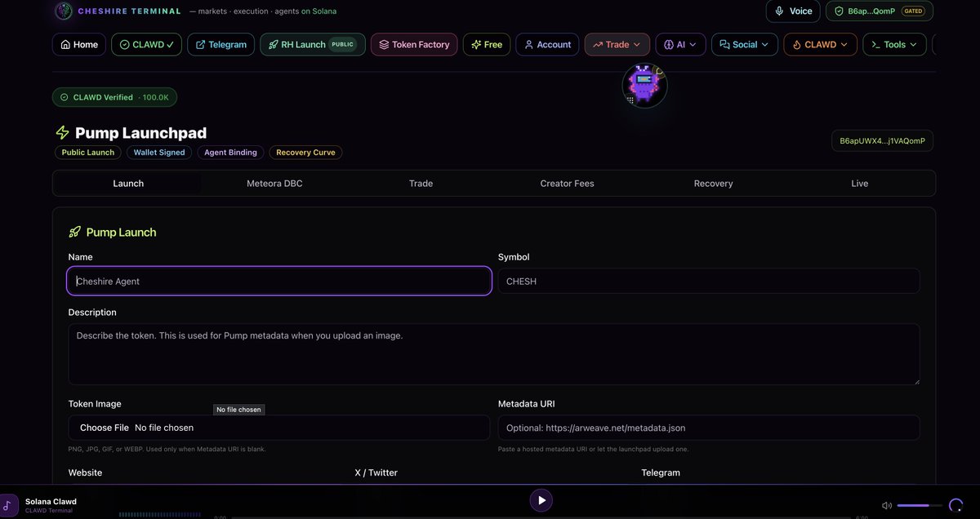Open Token Factory from the nav bar
The height and width of the screenshot is (519, 980).
414,45
